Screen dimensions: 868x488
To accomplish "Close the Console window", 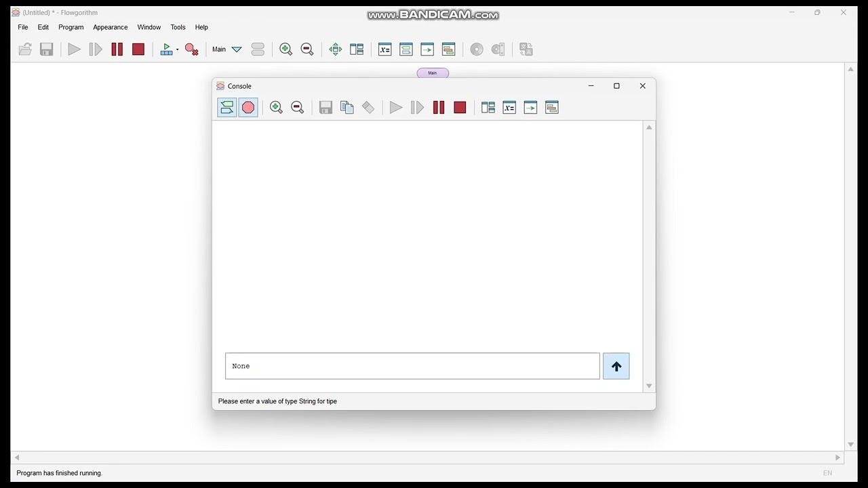I will coord(643,86).
